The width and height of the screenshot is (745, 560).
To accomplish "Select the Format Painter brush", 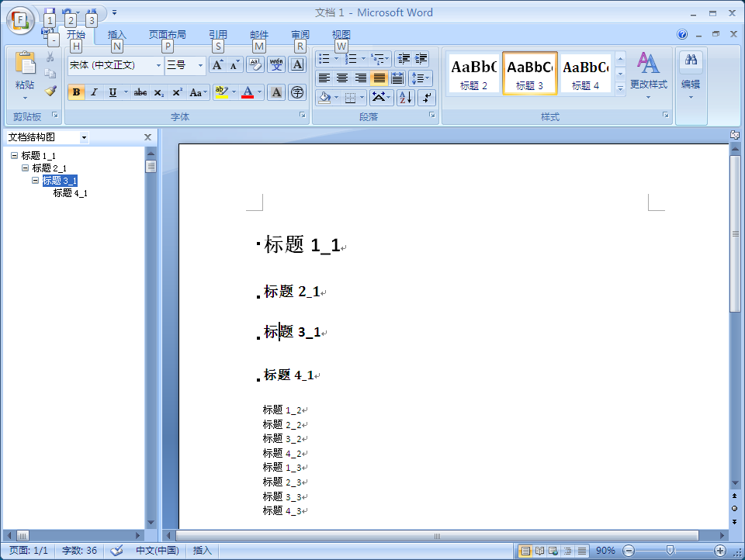I will point(50,91).
